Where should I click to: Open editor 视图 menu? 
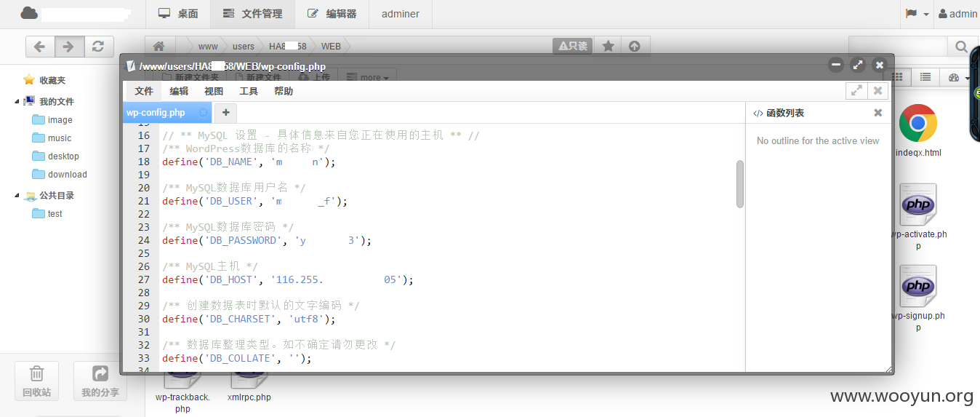pyautogui.click(x=214, y=91)
